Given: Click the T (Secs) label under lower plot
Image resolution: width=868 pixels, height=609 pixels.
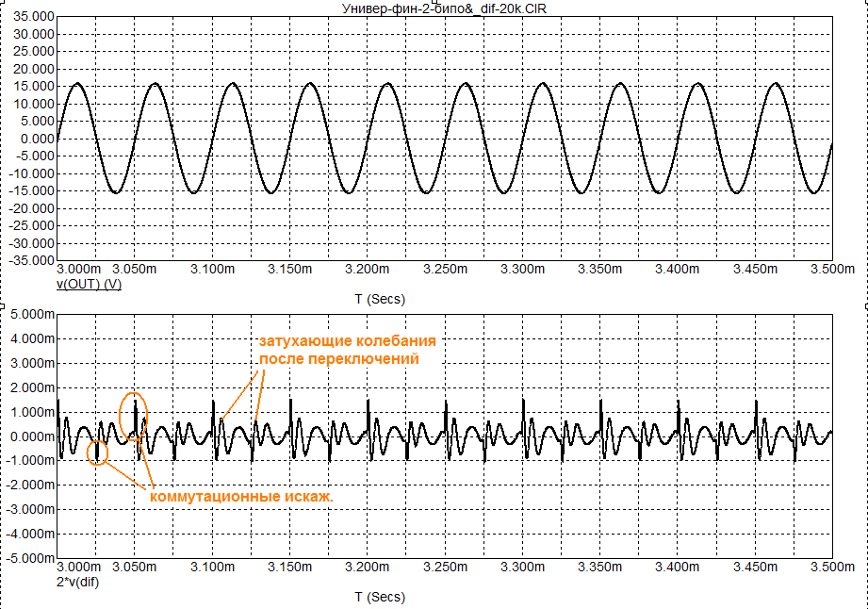Looking at the screenshot, I should coord(380,597).
